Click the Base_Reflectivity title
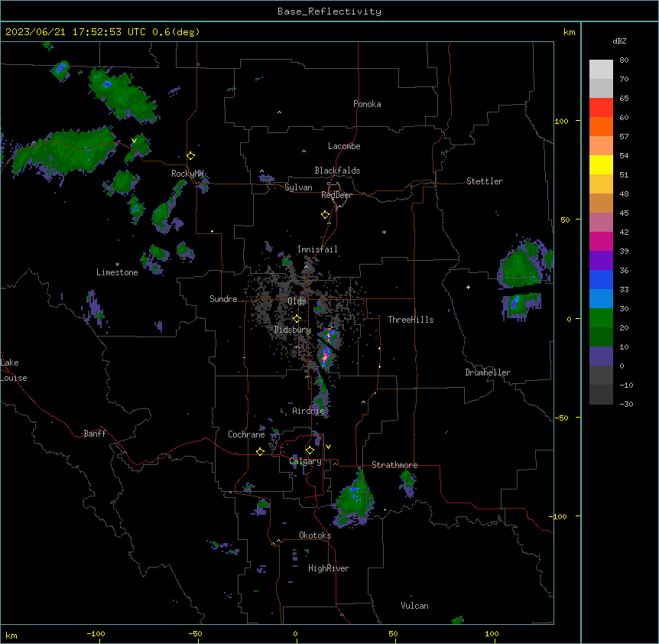This screenshot has width=659, height=644. pyautogui.click(x=329, y=11)
